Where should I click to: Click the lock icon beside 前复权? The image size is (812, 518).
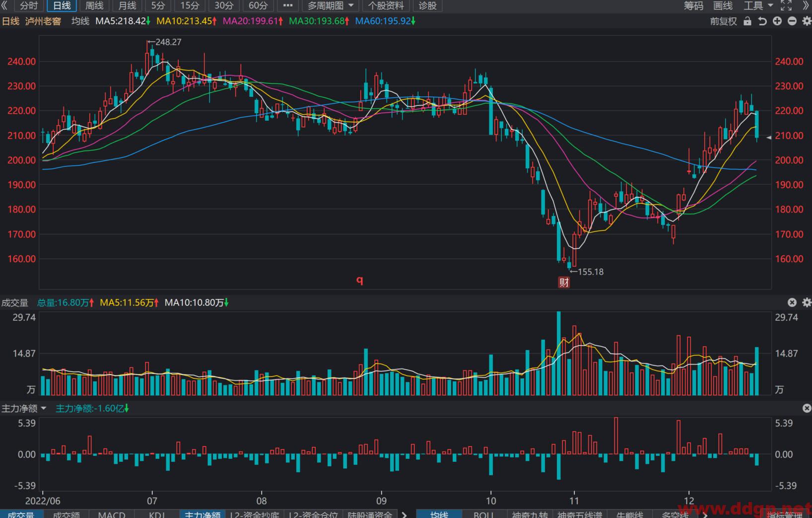747,21
